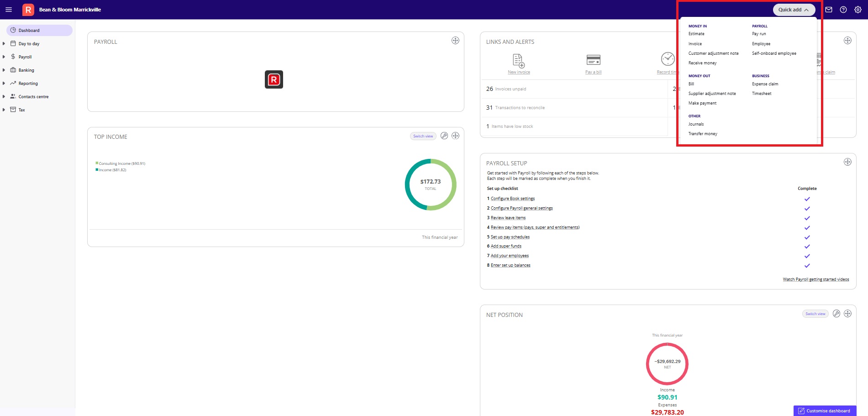Open the help question mark icon
Viewport: 868px width, 416px height.
coord(843,10)
